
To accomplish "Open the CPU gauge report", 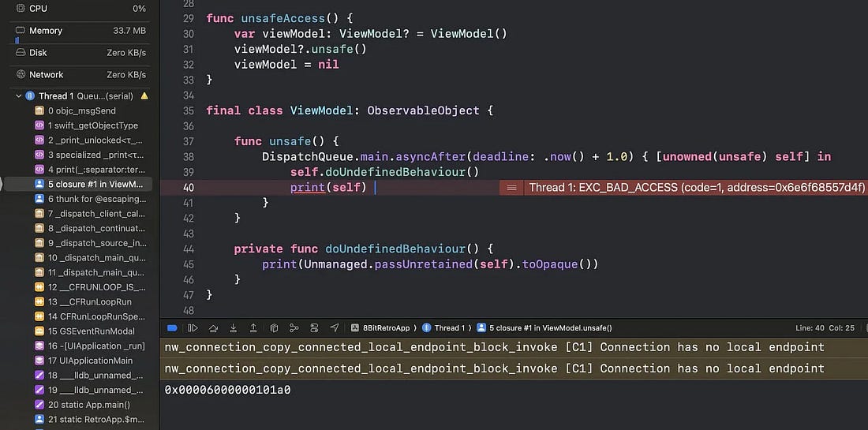I will 80,9.
